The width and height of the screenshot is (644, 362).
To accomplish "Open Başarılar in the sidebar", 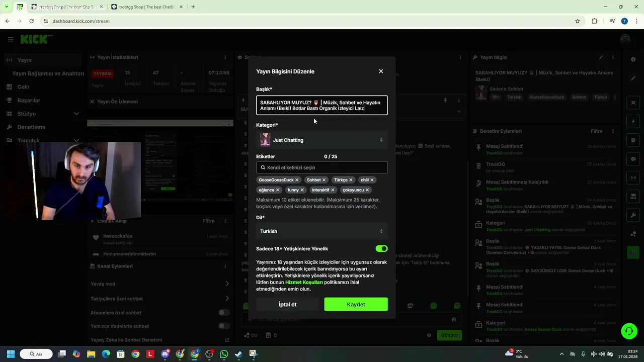I will point(29,100).
